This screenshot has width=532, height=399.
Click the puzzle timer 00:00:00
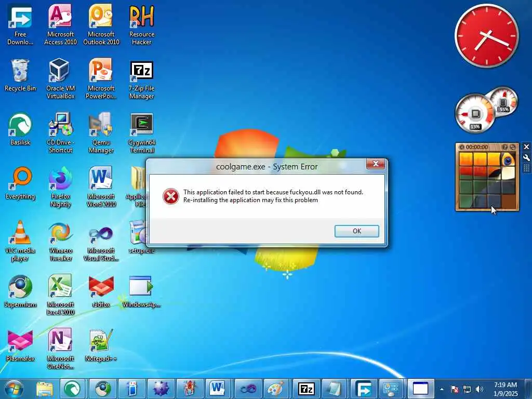tap(477, 147)
